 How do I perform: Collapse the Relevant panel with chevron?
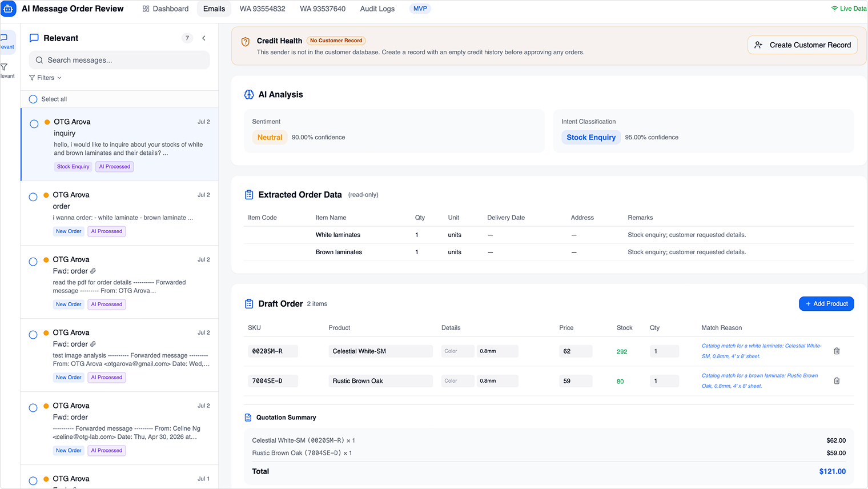click(204, 38)
